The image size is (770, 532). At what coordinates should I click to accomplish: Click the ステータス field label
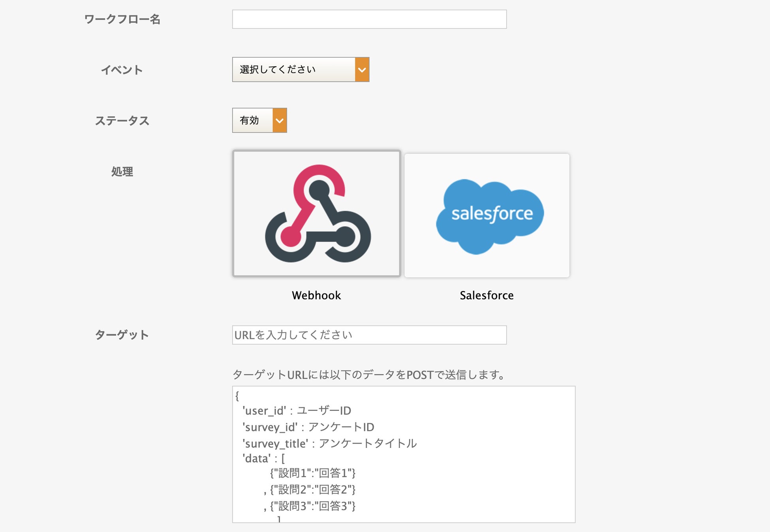coord(122,121)
